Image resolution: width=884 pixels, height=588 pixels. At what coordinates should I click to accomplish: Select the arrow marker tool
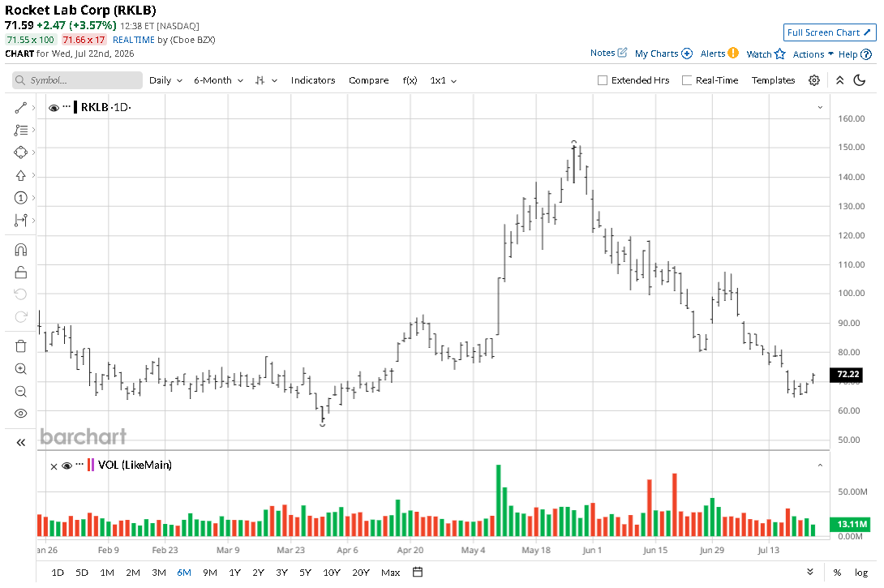(20, 175)
